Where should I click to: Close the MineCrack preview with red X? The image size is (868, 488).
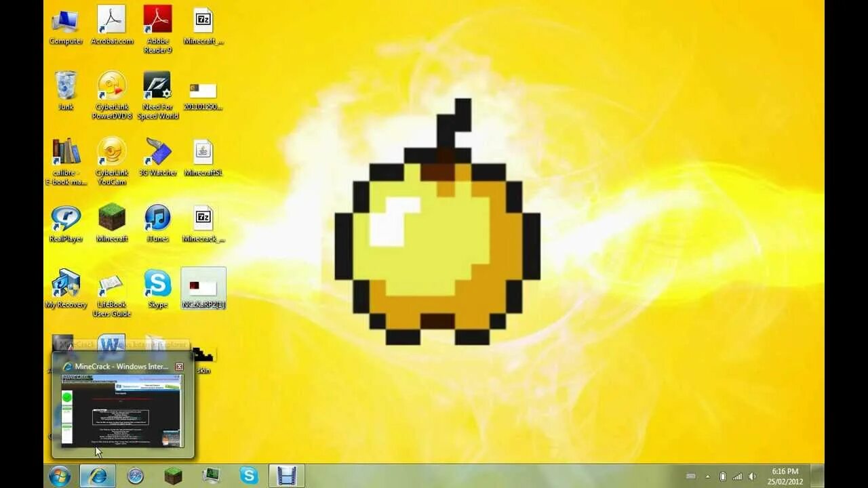tap(180, 367)
